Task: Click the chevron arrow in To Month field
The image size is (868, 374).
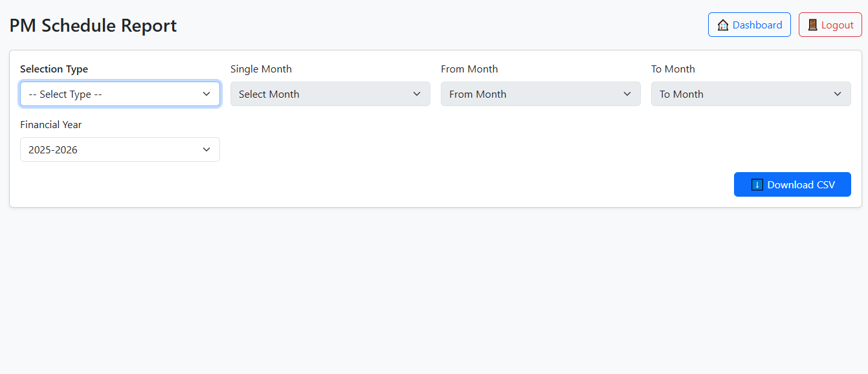Action: coord(838,94)
